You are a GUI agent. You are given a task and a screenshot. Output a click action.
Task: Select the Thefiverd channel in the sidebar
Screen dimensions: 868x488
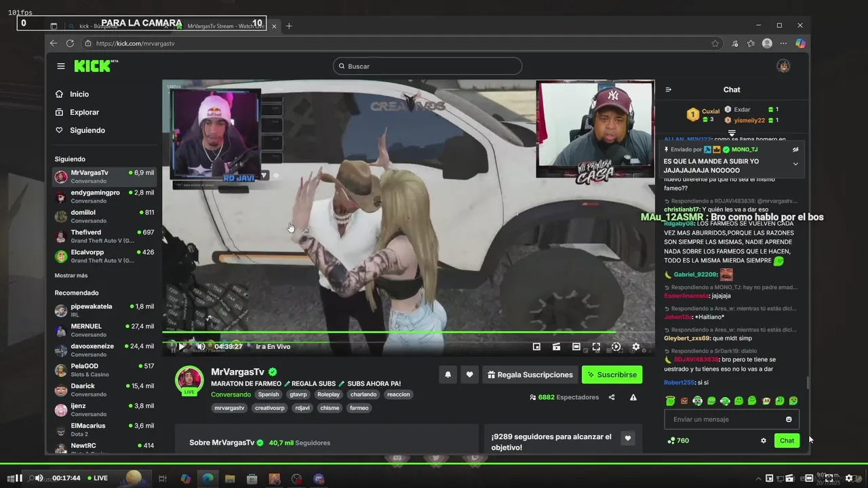point(104,236)
